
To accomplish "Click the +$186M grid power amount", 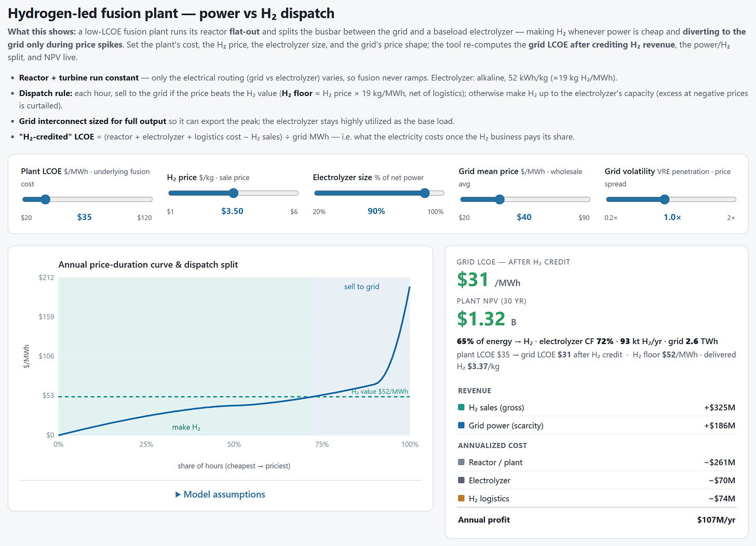I will point(720,426).
